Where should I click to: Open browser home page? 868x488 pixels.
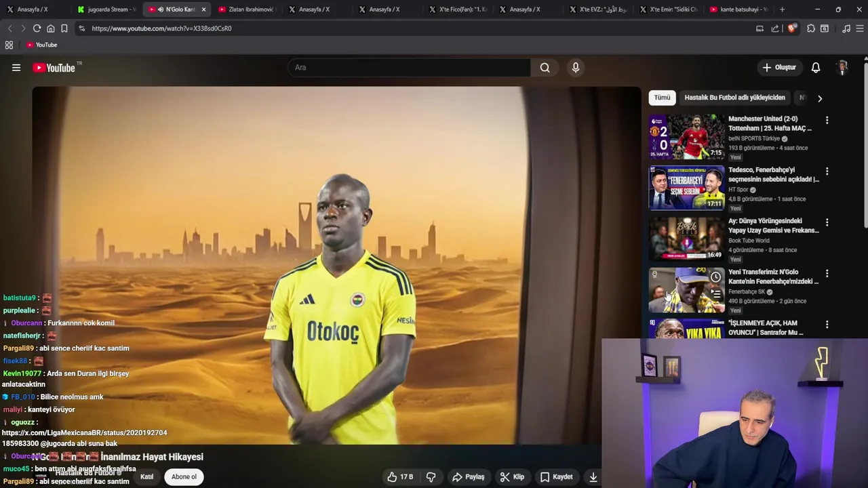50,28
